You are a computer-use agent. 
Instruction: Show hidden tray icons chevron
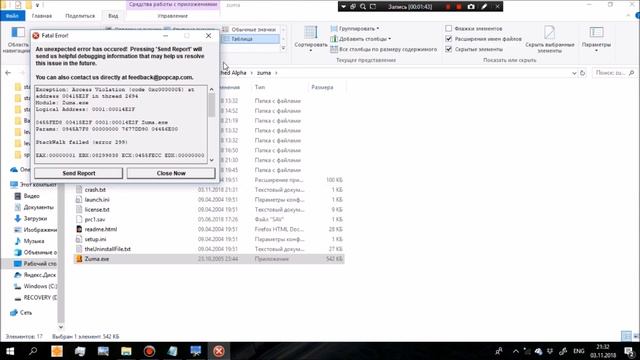(x=516, y=351)
